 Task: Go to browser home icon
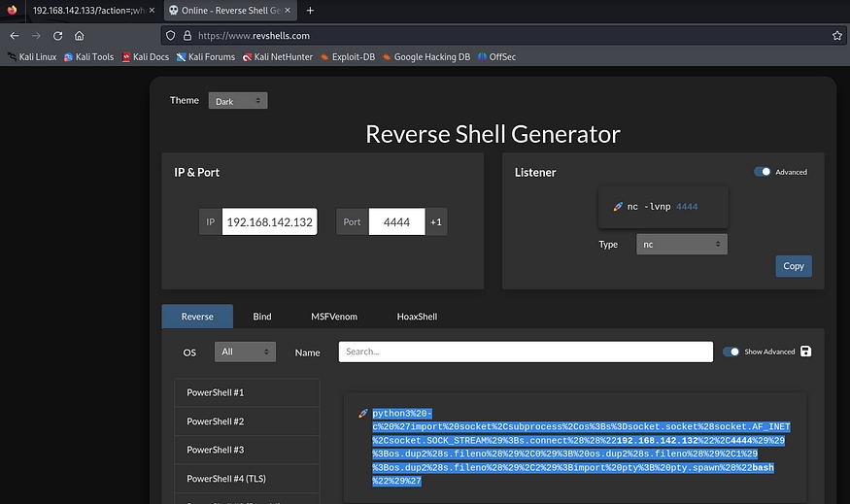pos(79,35)
